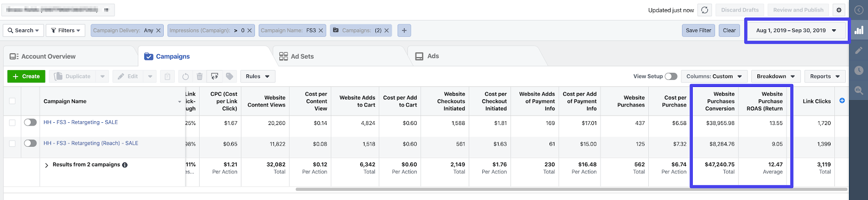Viewport: 868px width, 200px height.
Task: Toggle the View Setup switch
Action: click(671, 77)
